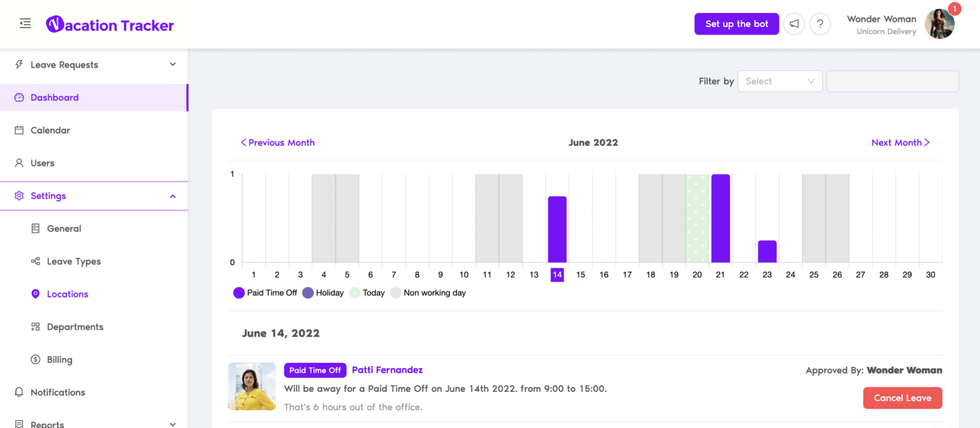The image size is (980, 428).
Task: Click the Billing dollar icon
Action: point(36,360)
